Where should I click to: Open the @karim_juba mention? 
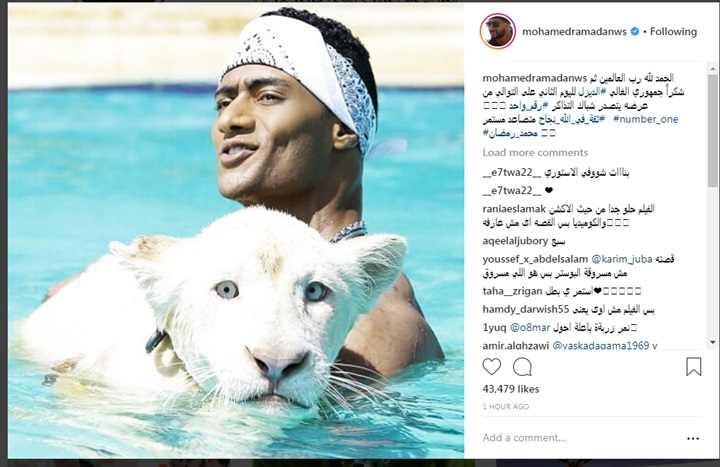622,259
